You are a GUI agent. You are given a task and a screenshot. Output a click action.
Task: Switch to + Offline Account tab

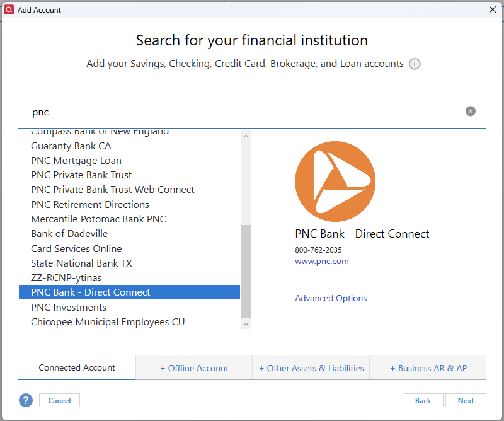pyautogui.click(x=195, y=368)
